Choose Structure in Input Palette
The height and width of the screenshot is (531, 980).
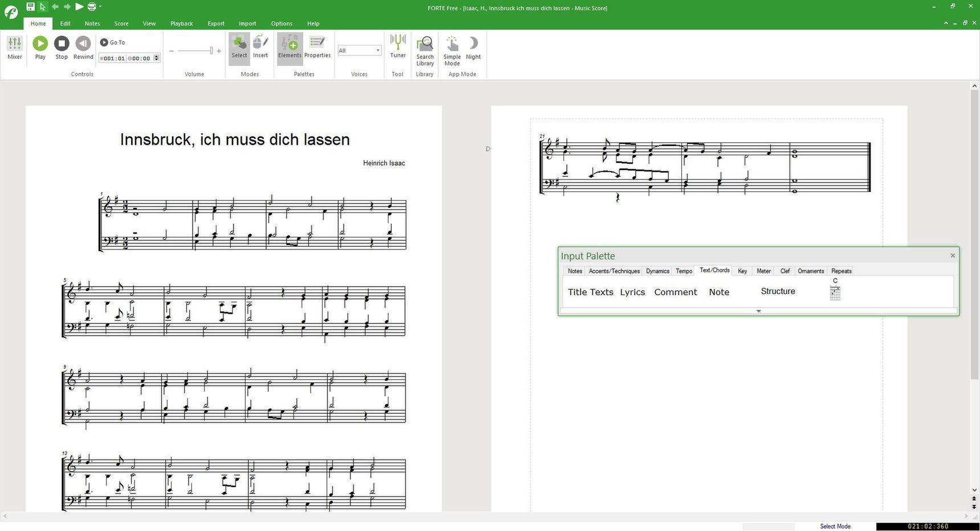pos(778,291)
